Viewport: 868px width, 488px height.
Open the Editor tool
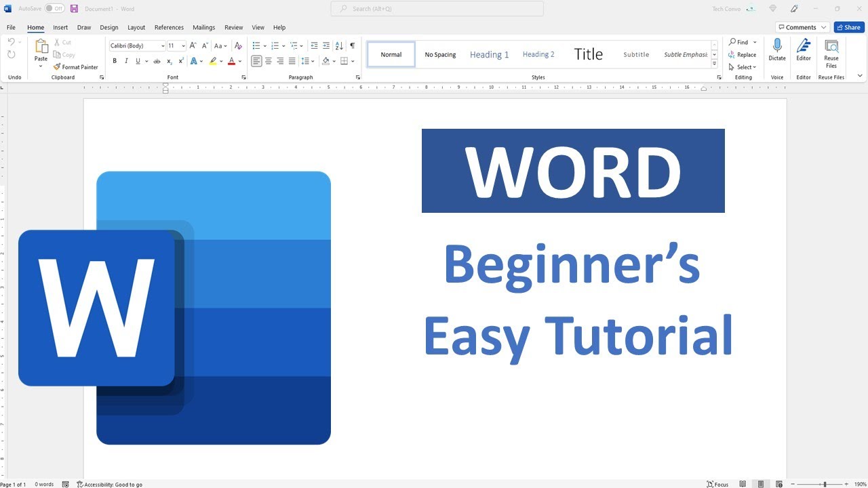(x=804, y=49)
